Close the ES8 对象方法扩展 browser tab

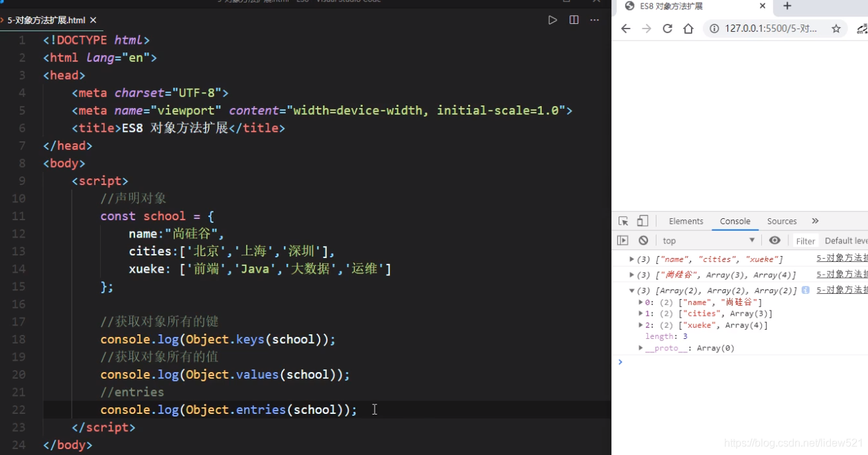tap(763, 6)
